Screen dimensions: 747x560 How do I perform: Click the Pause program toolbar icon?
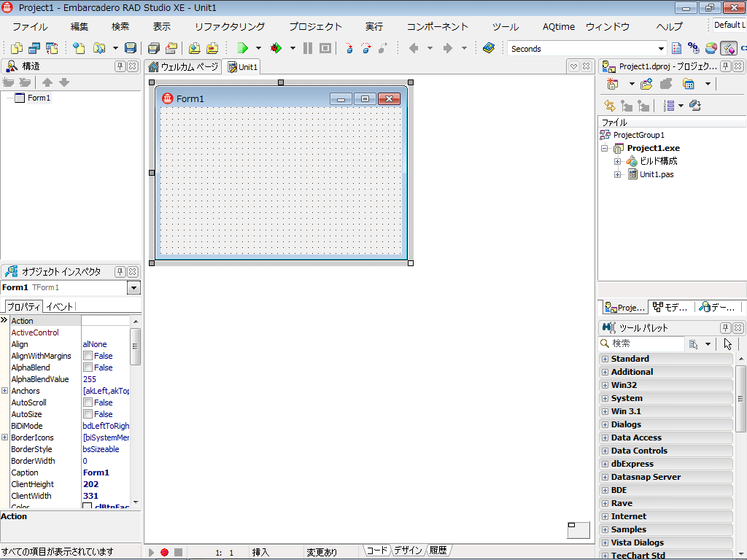click(x=308, y=48)
